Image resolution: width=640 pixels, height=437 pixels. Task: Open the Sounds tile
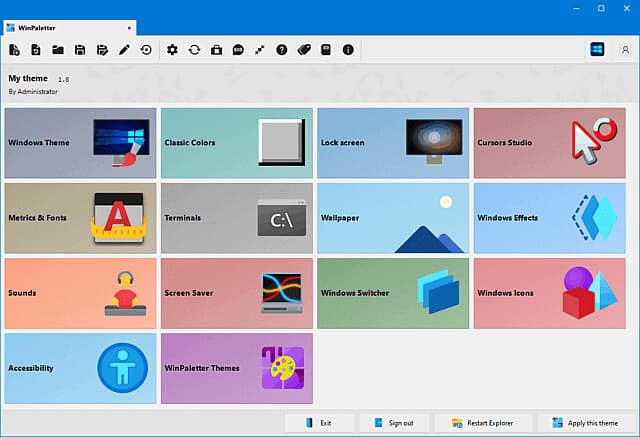[80, 293]
